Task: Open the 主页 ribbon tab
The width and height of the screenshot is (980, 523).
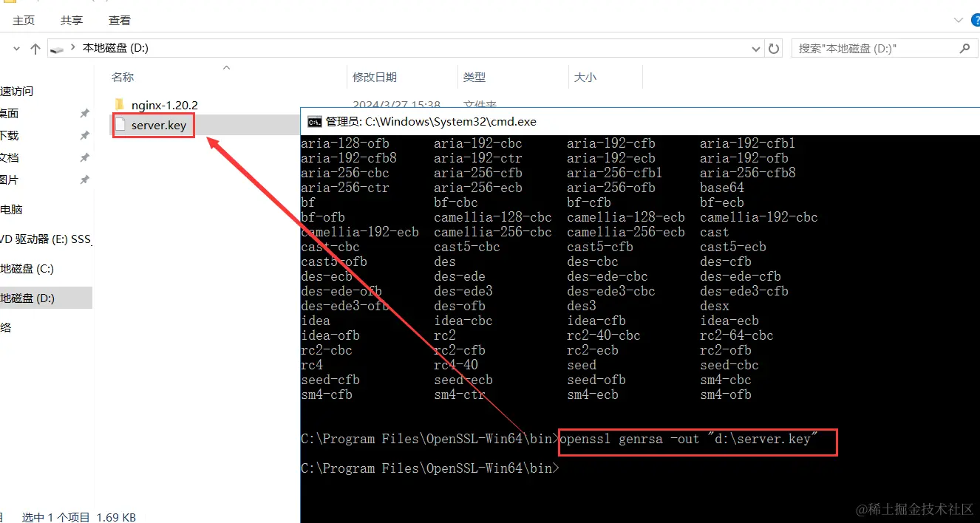Action: coord(24,21)
